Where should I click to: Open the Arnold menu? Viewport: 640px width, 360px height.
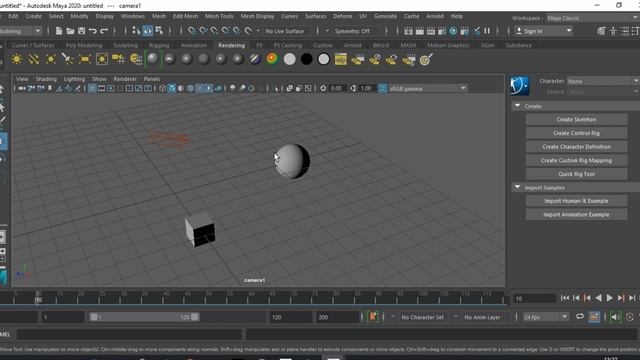(435, 16)
